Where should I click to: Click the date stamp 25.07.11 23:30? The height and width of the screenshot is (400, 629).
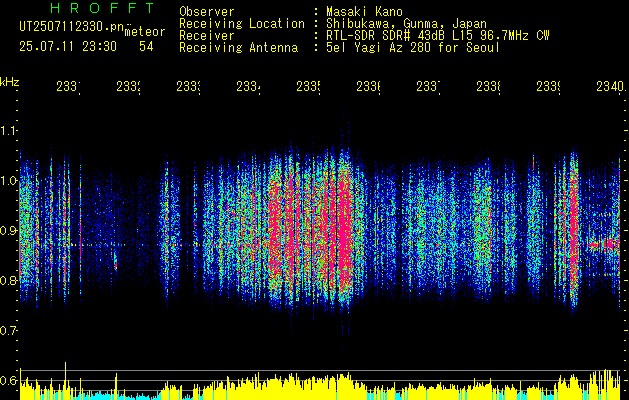[x=68, y=47]
